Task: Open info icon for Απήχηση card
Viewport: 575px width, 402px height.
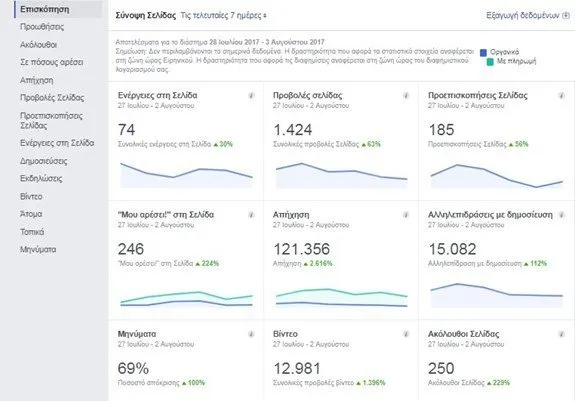Action: click(406, 215)
